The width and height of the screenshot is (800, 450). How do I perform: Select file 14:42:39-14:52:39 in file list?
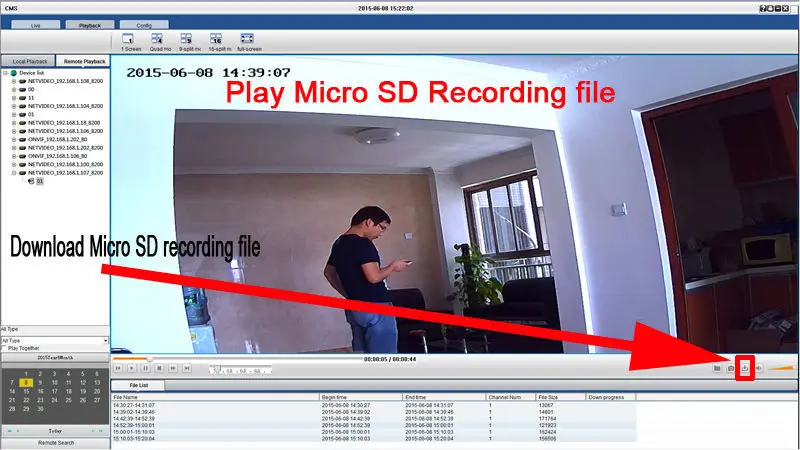coord(373,418)
